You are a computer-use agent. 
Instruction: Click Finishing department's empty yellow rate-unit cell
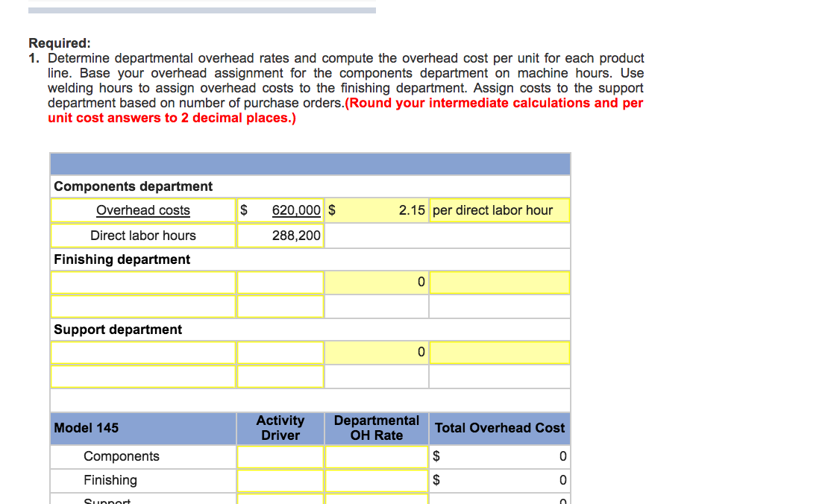coord(499,283)
